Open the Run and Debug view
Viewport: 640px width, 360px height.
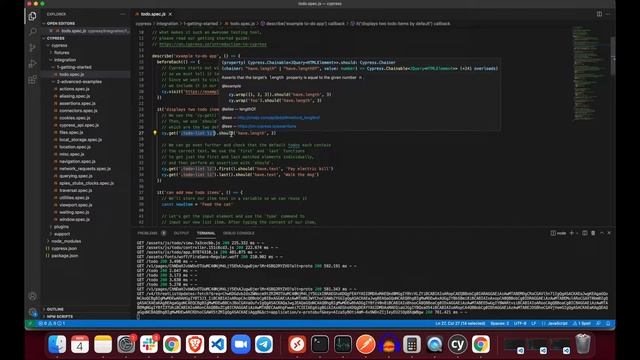(x=32, y=64)
